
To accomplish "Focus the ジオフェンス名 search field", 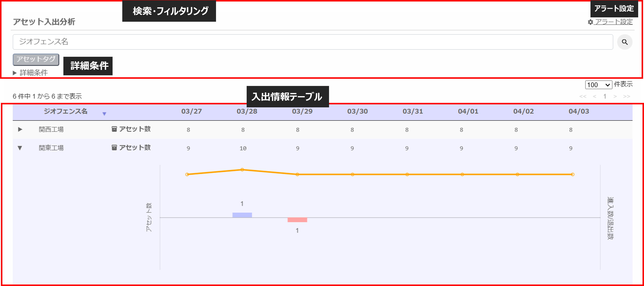I will [x=313, y=42].
